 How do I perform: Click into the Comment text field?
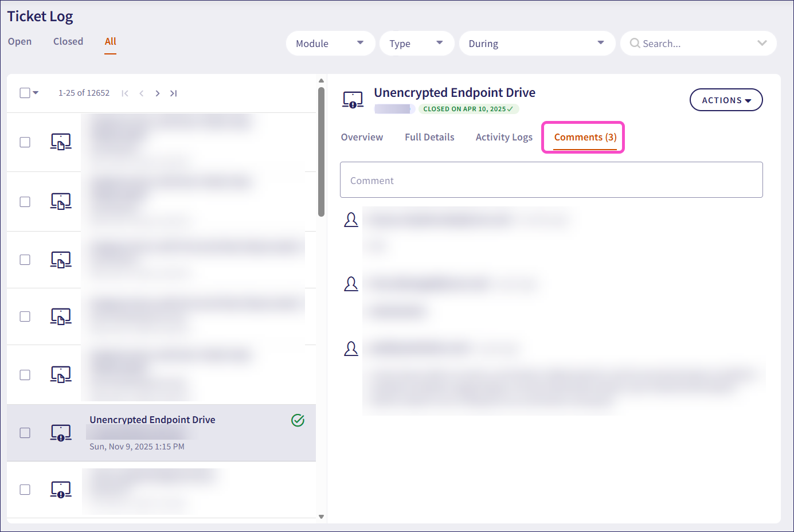click(551, 180)
